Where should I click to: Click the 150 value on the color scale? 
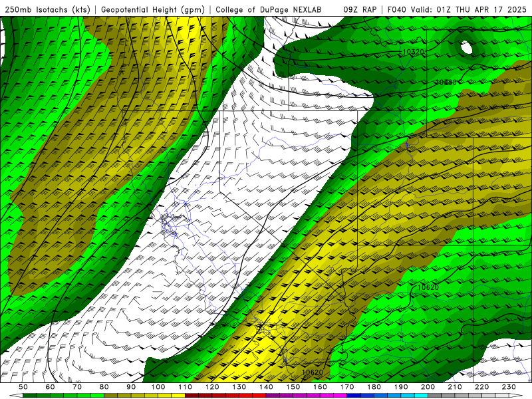click(x=293, y=387)
